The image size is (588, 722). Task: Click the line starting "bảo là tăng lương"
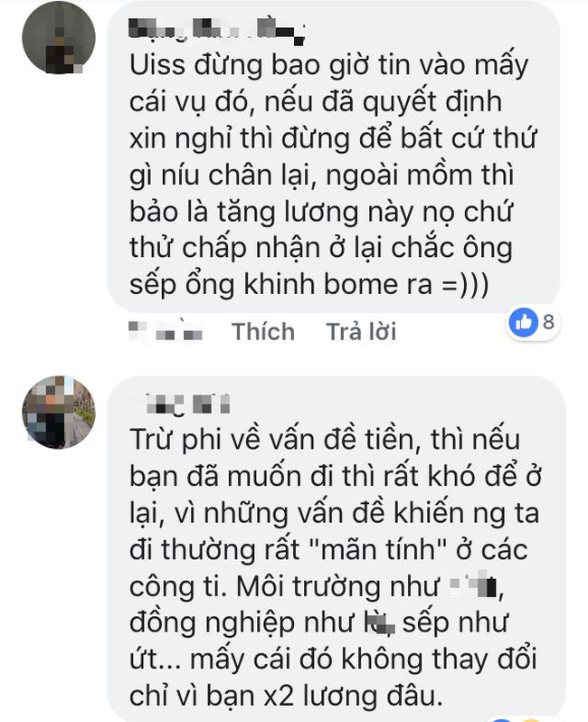tap(320, 212)
